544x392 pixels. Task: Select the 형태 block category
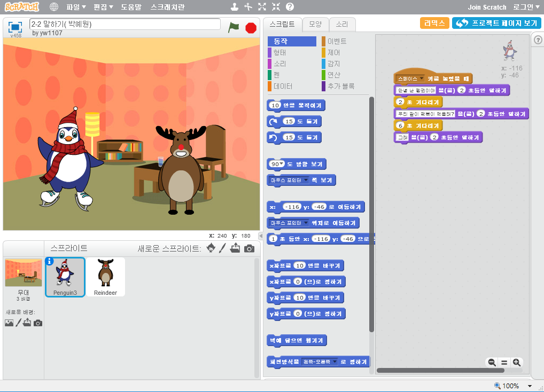[x=279, y=52]
